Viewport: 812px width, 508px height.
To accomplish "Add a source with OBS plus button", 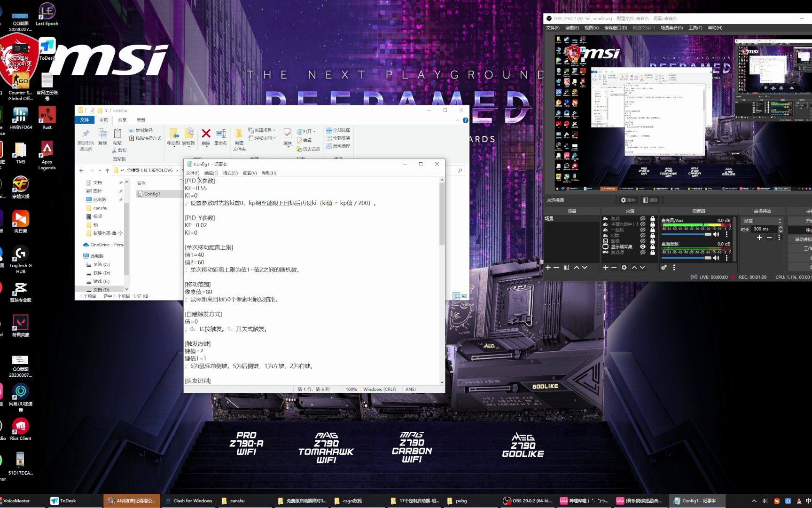I will point(606,267).
